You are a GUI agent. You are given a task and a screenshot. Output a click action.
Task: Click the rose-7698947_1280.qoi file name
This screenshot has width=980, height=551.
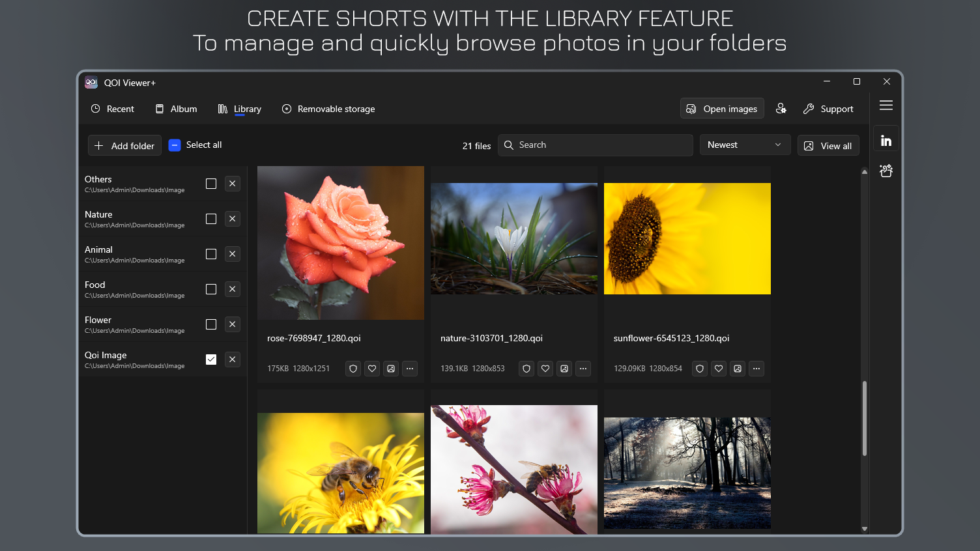click(x=314, y=338)
